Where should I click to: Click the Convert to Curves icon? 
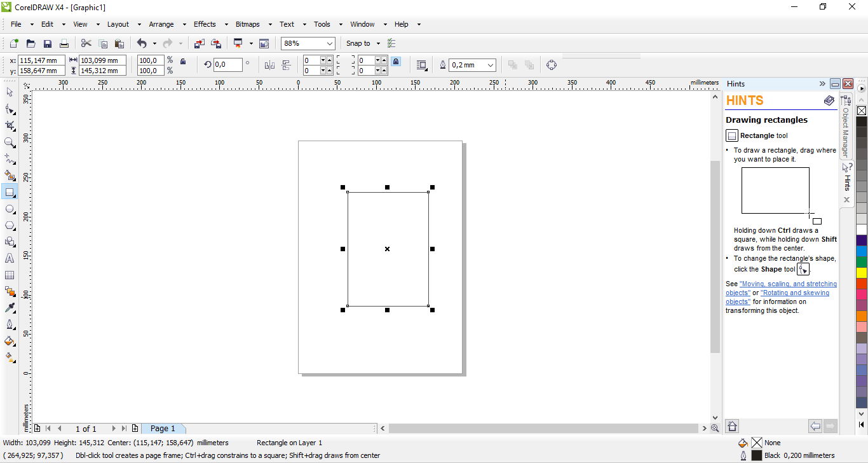(551, 65)
